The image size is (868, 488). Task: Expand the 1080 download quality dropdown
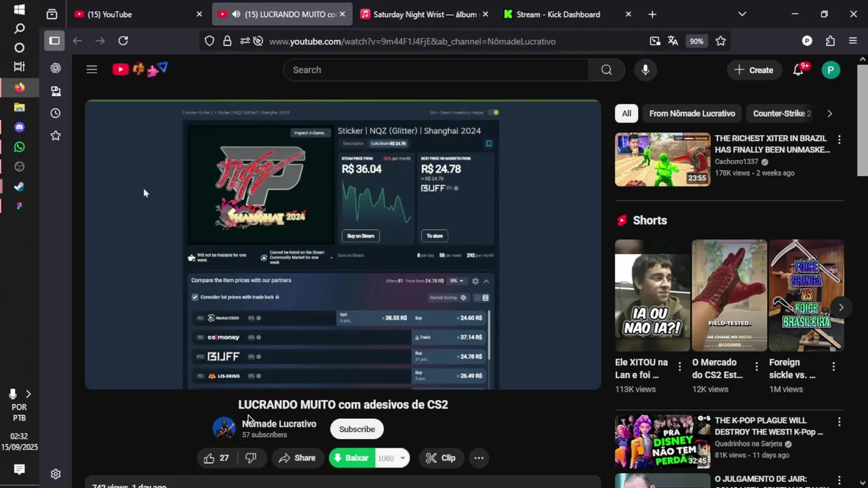(x=402, y=458)
